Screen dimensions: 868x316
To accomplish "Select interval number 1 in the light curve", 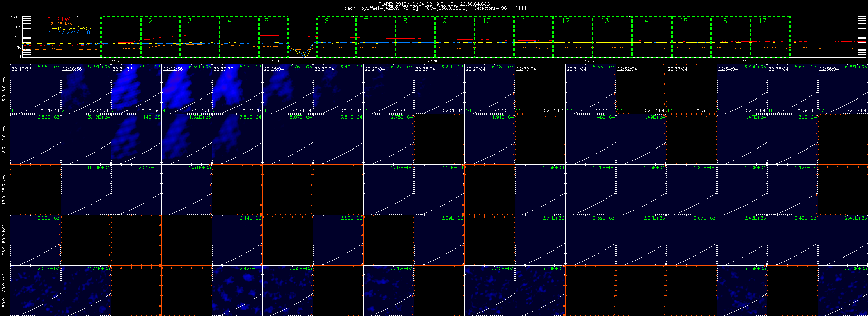I will 121,37.
